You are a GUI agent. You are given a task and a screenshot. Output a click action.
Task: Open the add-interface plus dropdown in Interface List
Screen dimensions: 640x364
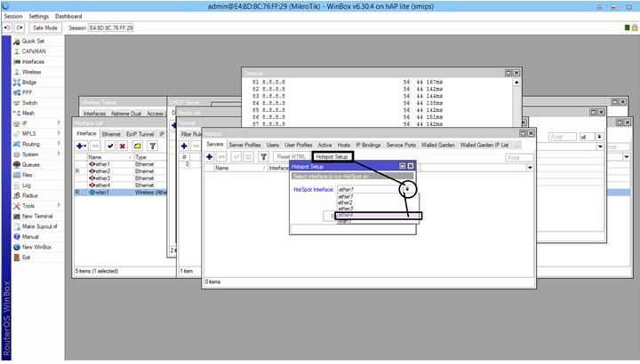point(81,146)
